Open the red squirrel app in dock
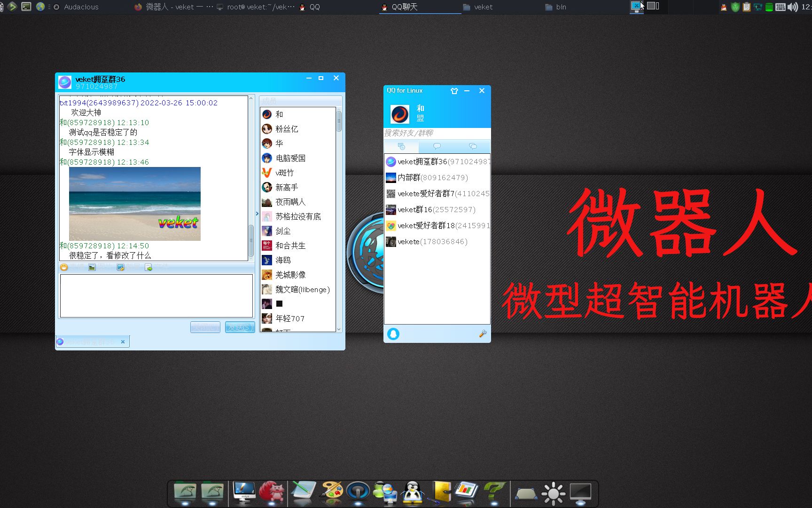The width and height of the screenshot is (812, 508). coord(273,492)
